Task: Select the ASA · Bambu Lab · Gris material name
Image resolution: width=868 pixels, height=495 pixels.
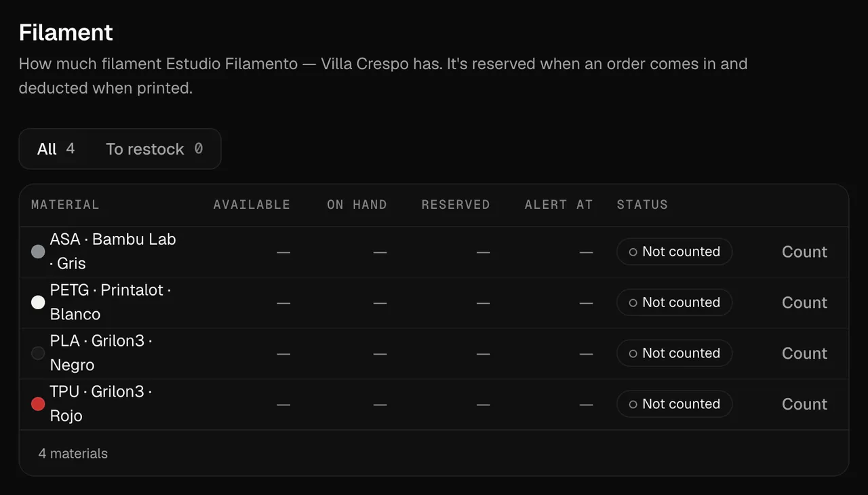Action: point(113,252)
